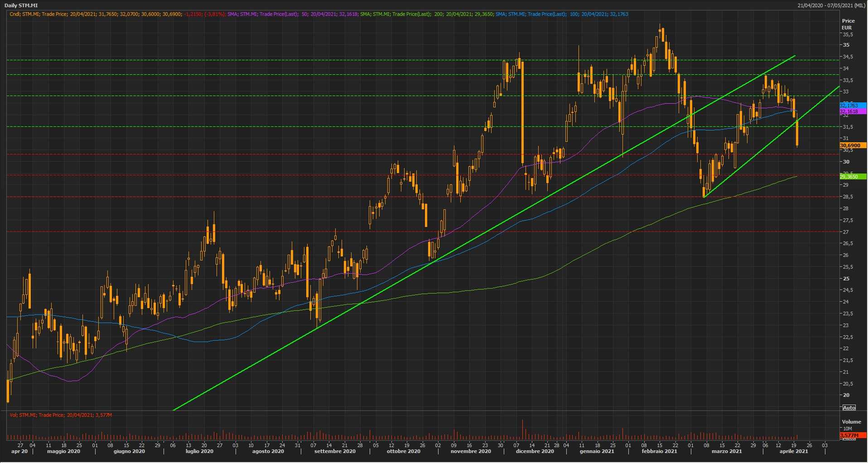Click novembre 2020 on the time axis
868x463 pixels.
tap(471, 451)
